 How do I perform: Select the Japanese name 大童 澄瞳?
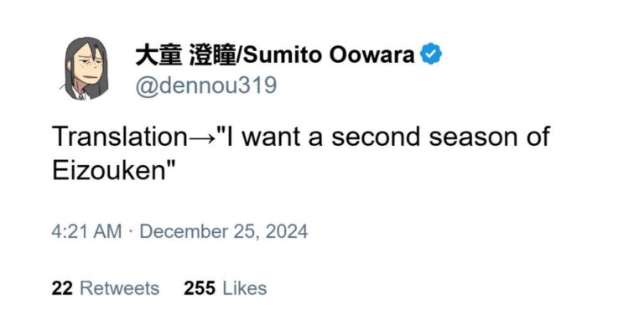[185, 55]
